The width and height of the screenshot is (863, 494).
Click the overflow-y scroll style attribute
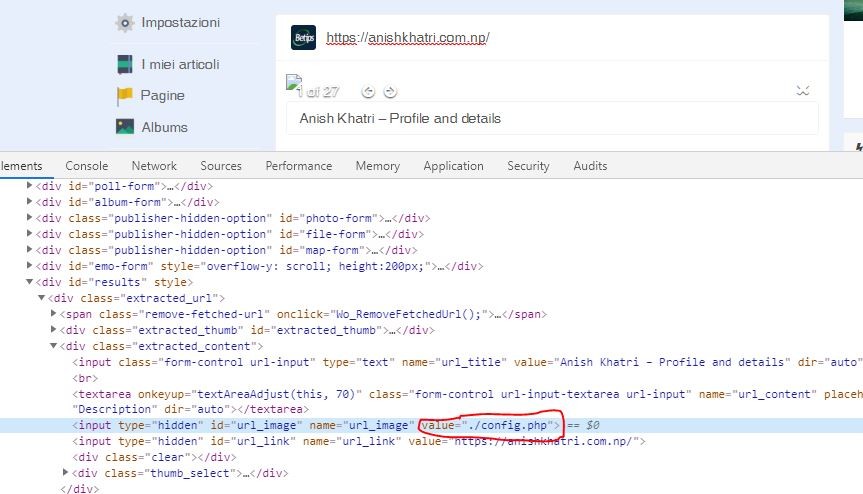[x=296, y=266]
